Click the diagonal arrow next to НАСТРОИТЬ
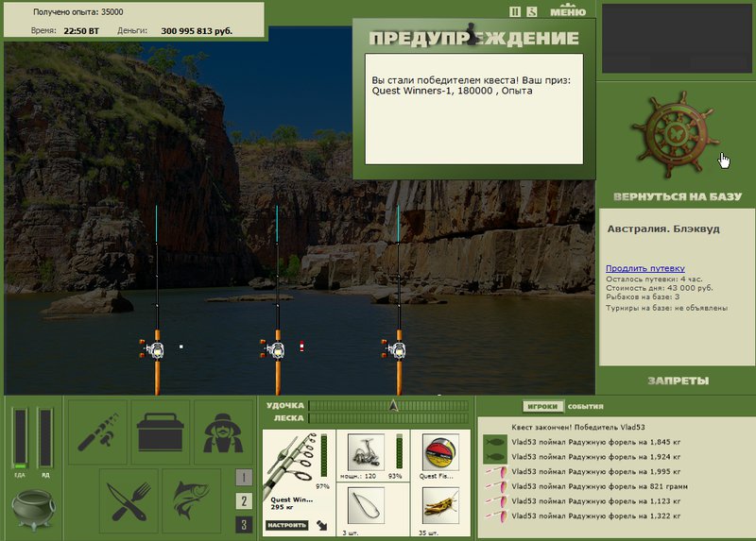The image size is (756, 541). [x=321, y=525]
